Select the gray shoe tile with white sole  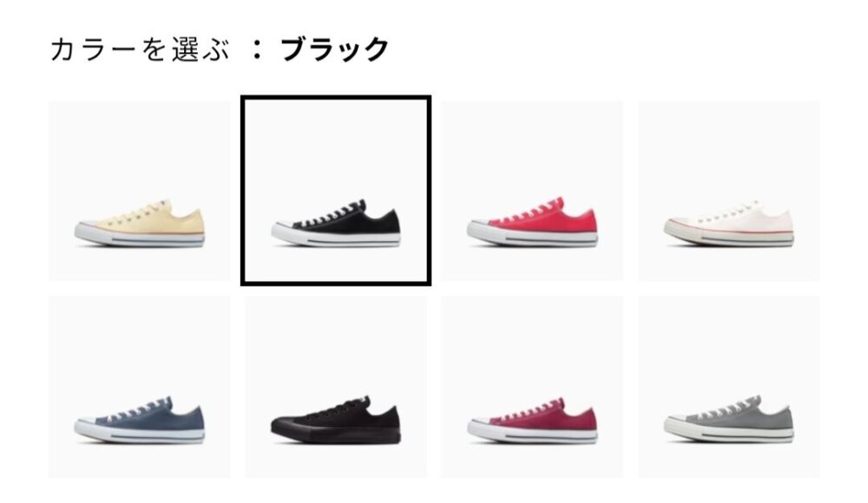pos(729,387)
